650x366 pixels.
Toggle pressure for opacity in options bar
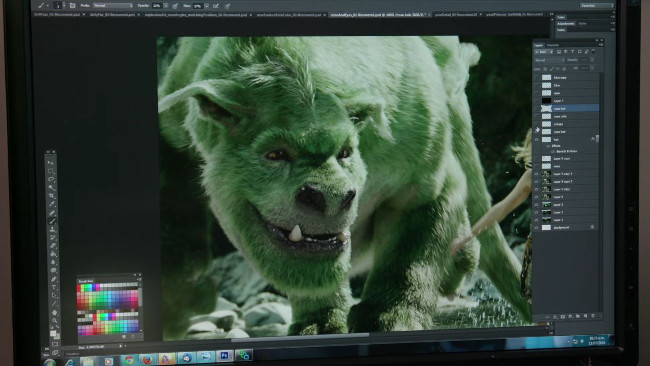[x=175, y=6]
